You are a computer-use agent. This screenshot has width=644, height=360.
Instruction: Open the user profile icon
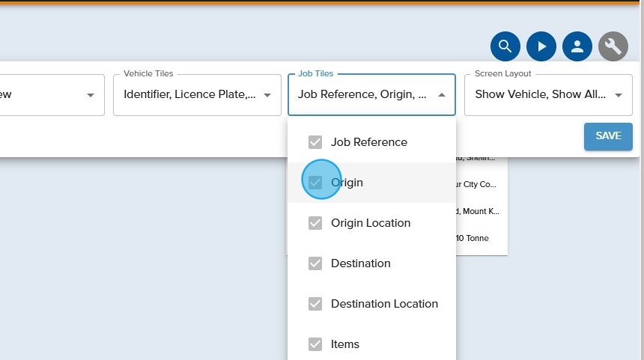tap(577, 46)
